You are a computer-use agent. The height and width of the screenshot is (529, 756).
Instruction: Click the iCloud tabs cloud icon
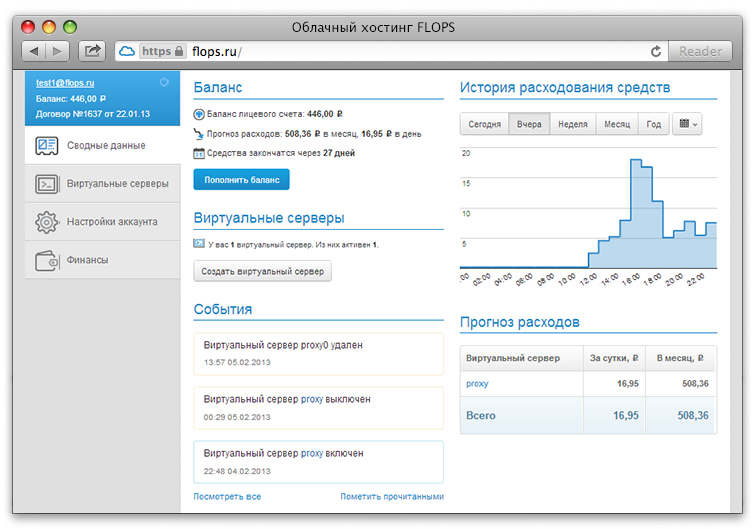(x=127, y=51)
